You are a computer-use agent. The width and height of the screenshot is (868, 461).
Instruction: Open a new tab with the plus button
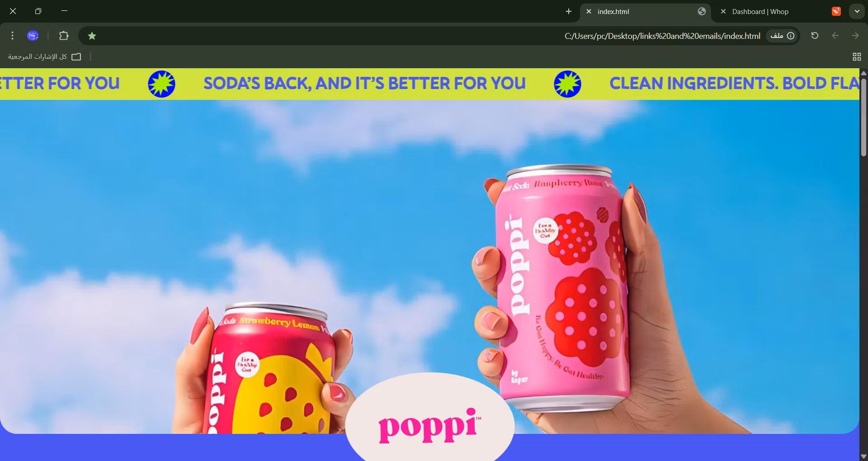point(569,11)
